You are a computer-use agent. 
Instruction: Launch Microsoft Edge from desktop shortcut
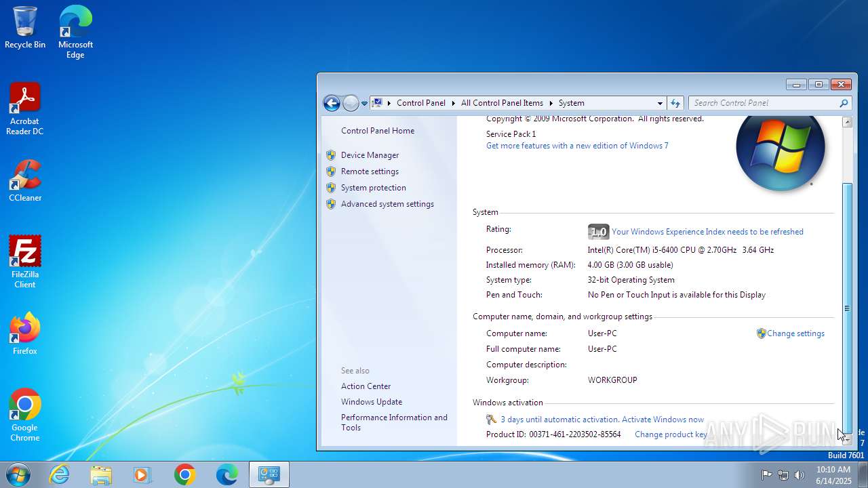pos(75,33)
